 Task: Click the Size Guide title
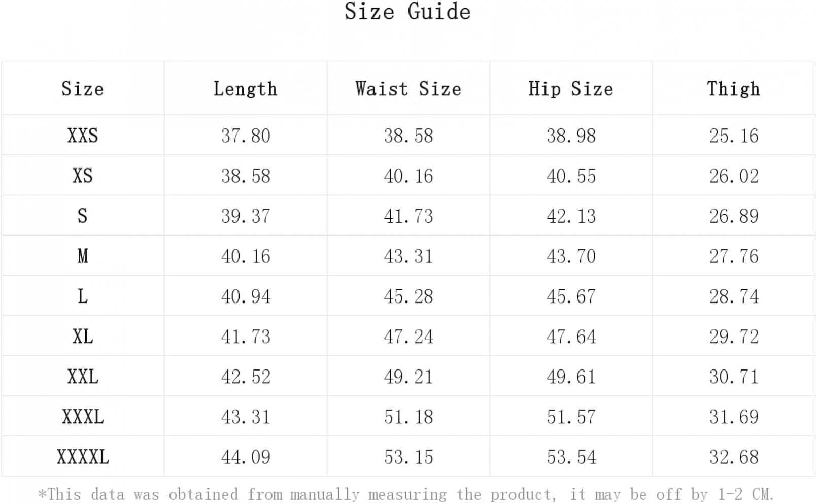point(408,11)
